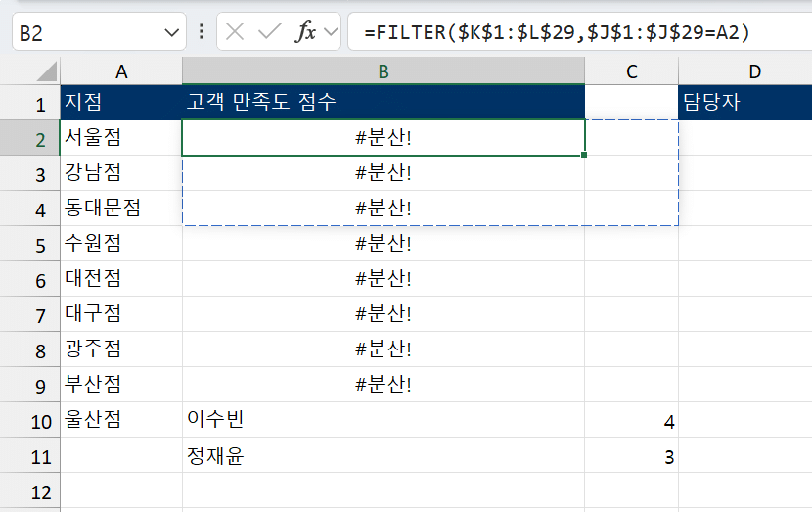
Task: Select column B header
Action: click(383, 71)
